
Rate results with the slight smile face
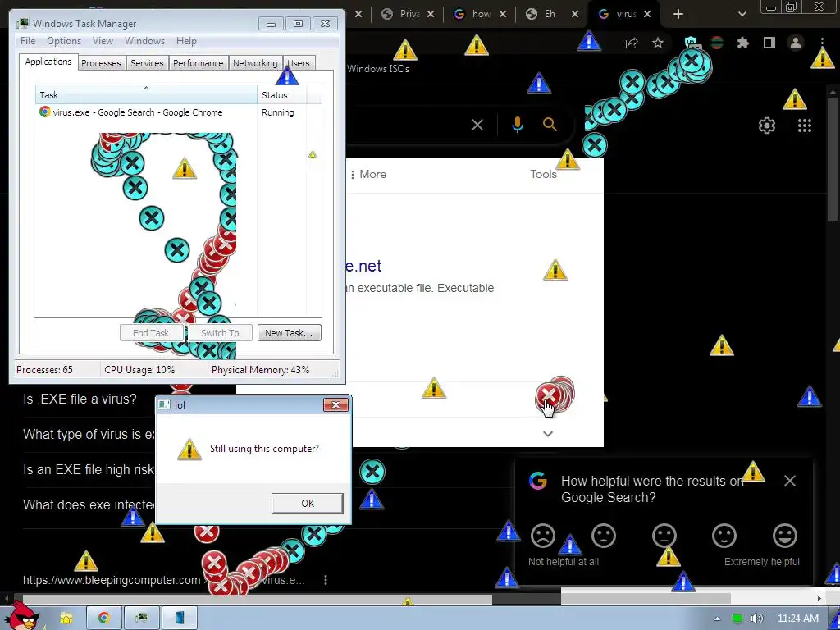pos(724,536)
